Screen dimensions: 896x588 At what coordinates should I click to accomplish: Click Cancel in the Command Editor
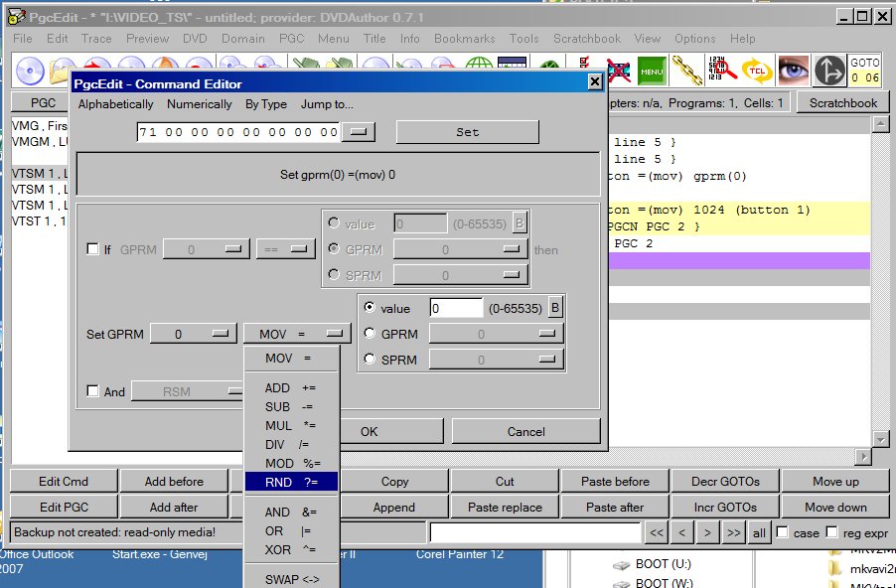(x=526, y=431)
